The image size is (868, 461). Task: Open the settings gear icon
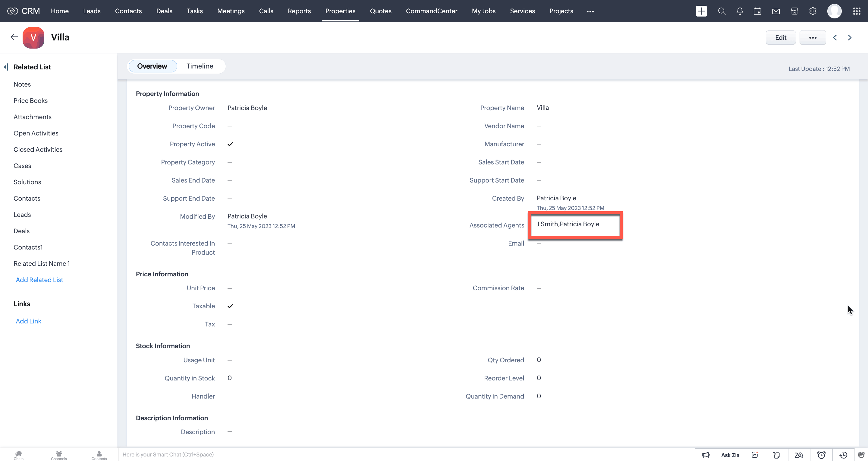813,11
